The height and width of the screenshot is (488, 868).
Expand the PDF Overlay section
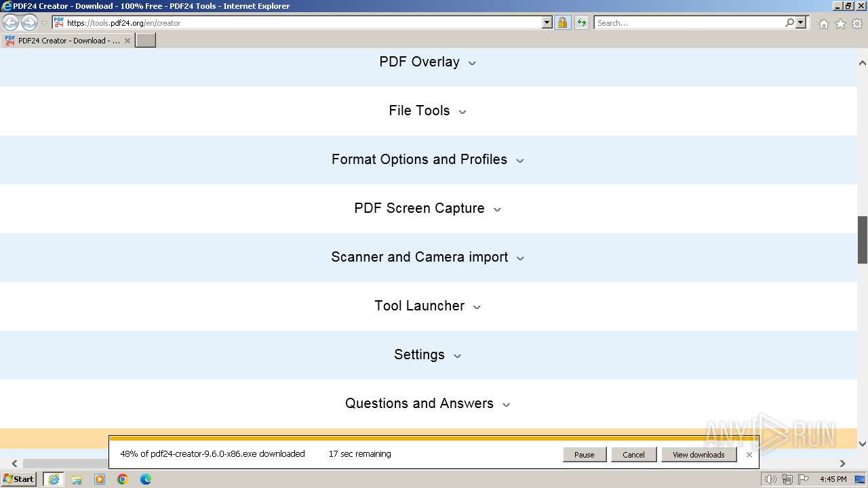click(428, 62)
